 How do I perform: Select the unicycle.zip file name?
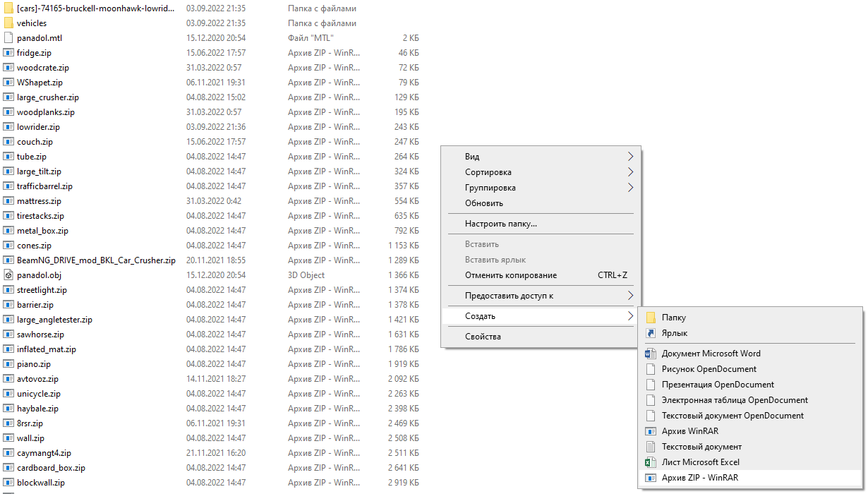pos(39,394)
